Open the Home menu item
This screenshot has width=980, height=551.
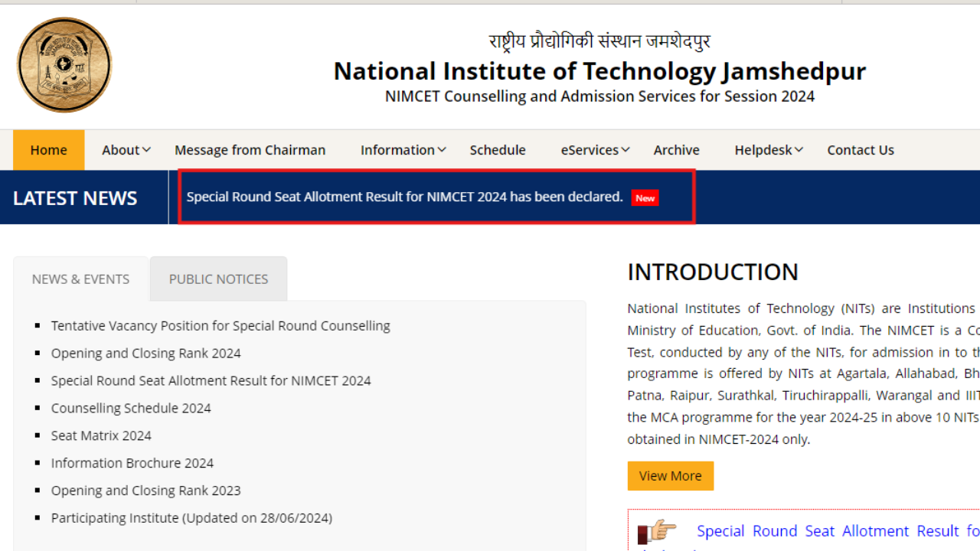[x=49, y=150]
